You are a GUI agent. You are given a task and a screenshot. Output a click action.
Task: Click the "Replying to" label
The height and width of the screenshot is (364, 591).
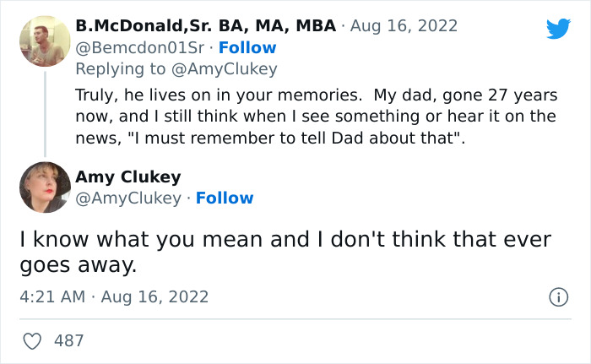(x=122, y=69)
